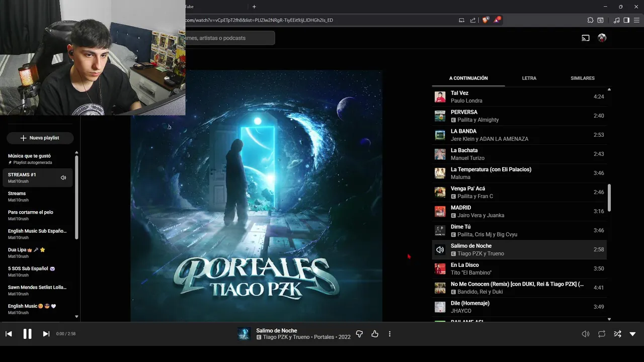Click the MADRID song thumbnail

coord(440,212)
